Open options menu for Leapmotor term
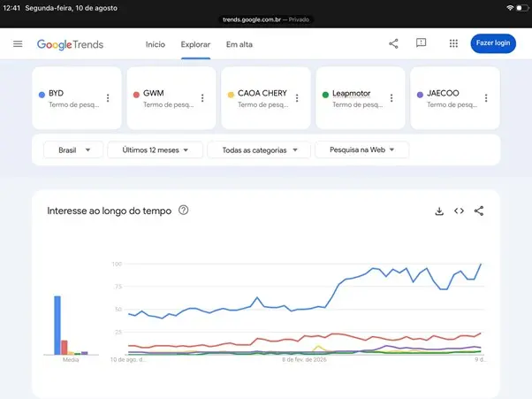Viewport: 532px width, 399px height. [391, 98]
